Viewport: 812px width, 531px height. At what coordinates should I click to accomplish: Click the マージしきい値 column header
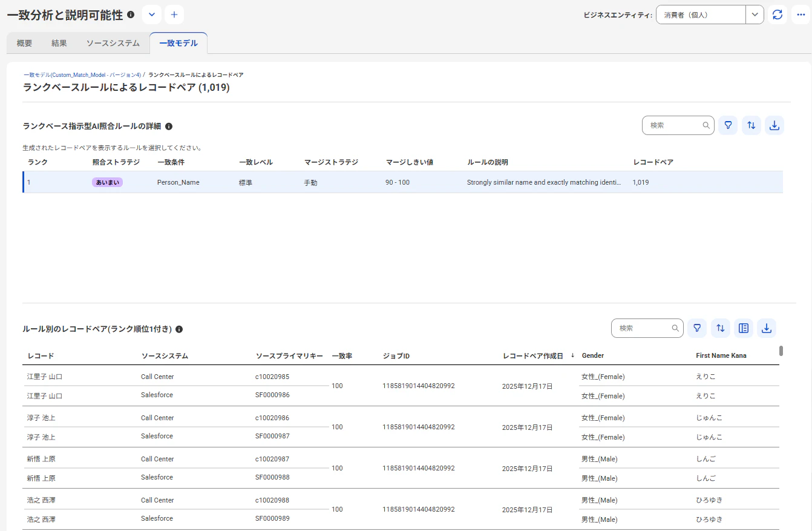click(410, 162)
